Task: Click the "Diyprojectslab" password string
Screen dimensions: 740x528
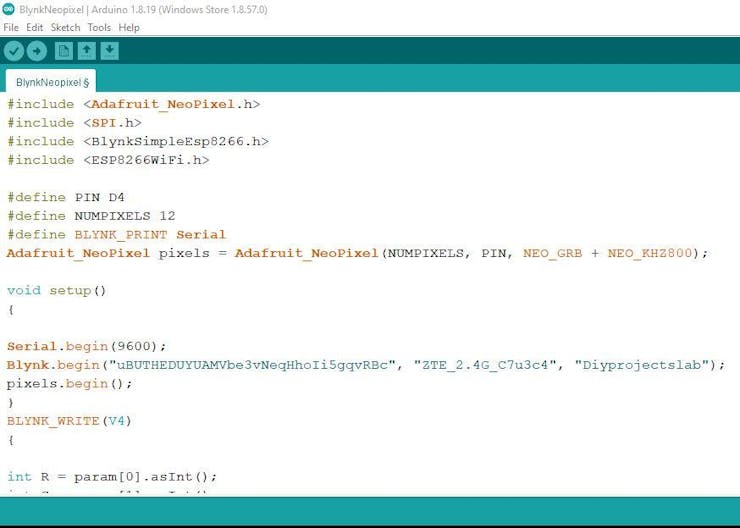Action: pos(642,365)
